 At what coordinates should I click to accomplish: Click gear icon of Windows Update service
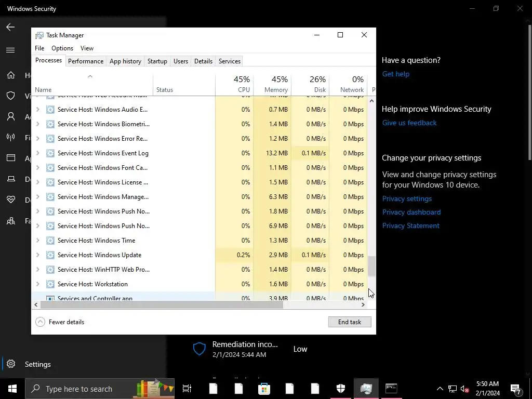click(50, 255)
